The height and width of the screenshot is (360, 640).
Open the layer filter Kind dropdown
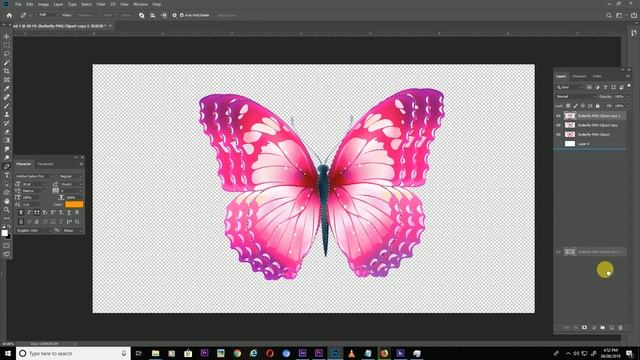(x=571, y=87)
